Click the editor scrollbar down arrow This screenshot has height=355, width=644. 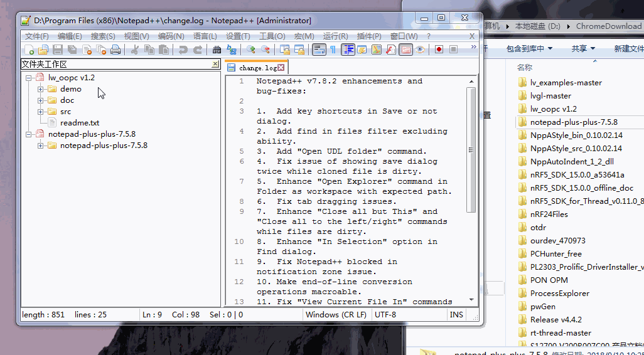[x=471, y=300]
